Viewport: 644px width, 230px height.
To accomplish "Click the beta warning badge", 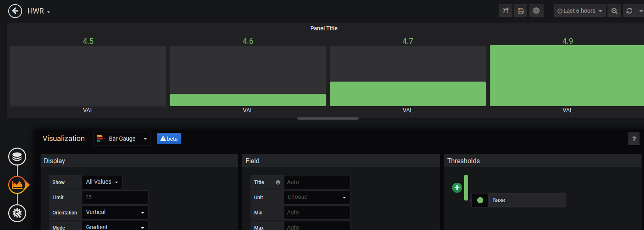I will tap(169, 139).
